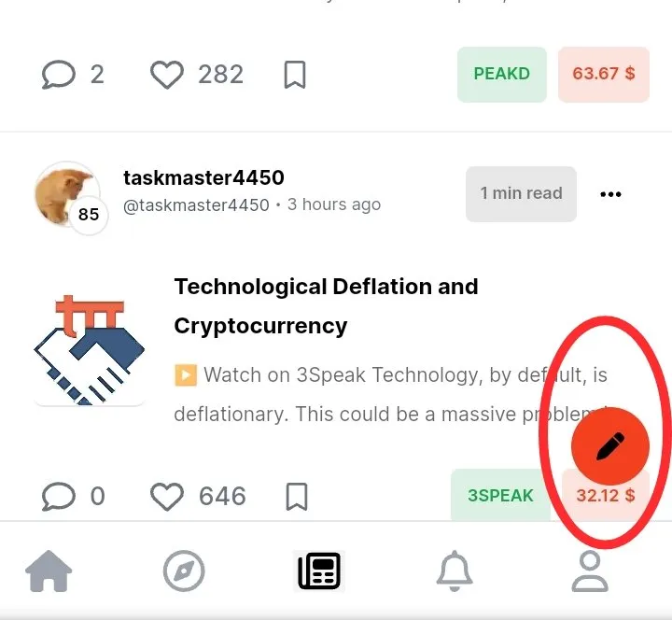Open notifications via the bell icon
This screenshot has height=620, width=672.
455,571
